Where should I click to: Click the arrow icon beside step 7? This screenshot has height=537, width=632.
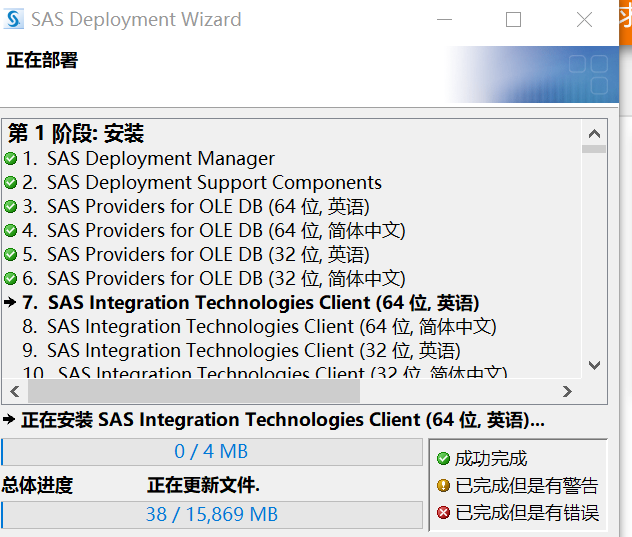(10, 302)
